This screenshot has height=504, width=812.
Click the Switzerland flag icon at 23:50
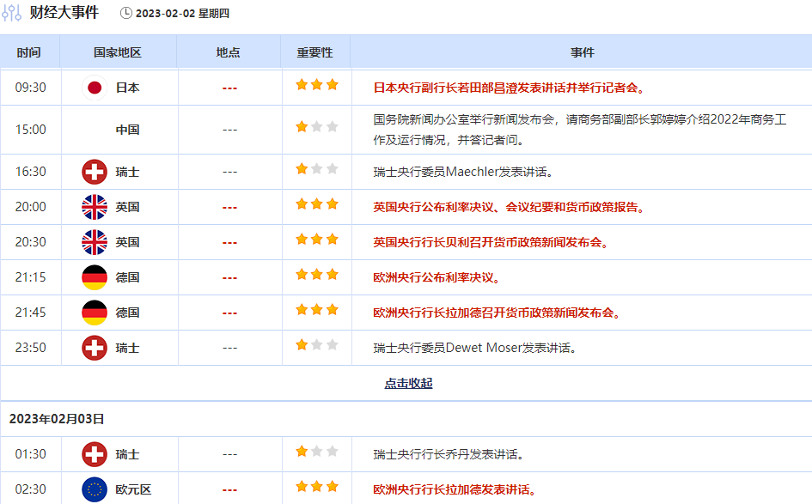[95, 348]
